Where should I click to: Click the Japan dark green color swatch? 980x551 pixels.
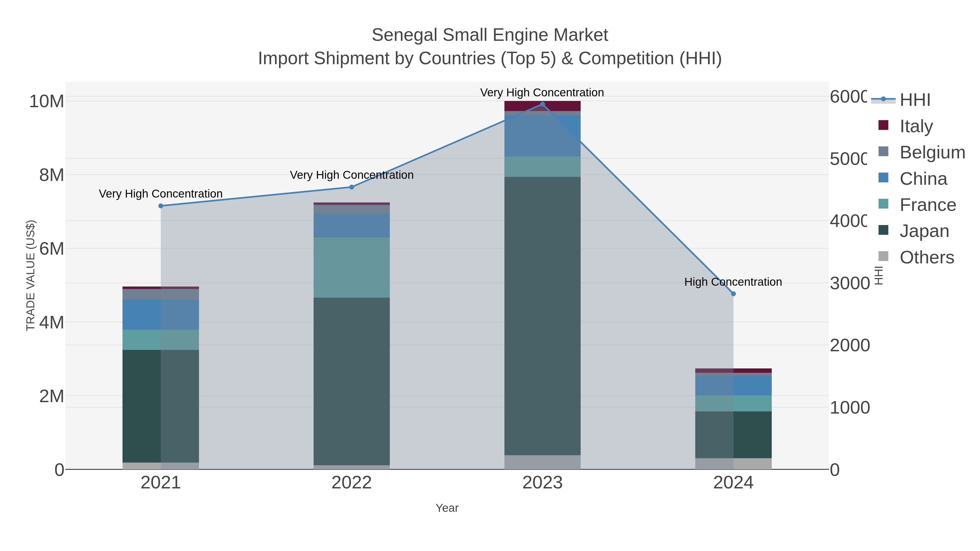(883, 230)
